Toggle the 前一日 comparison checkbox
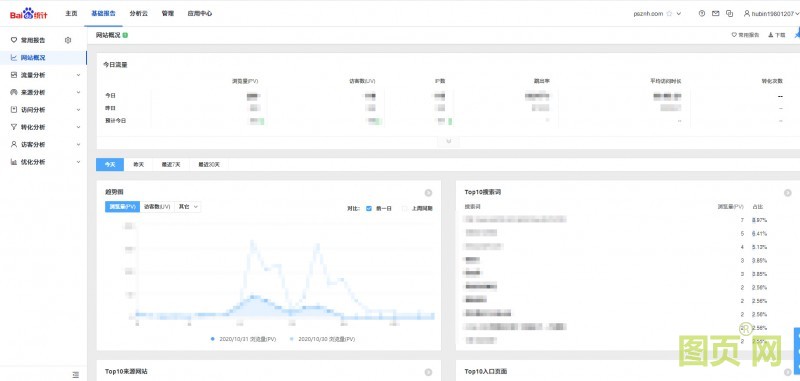 point(369,209)
